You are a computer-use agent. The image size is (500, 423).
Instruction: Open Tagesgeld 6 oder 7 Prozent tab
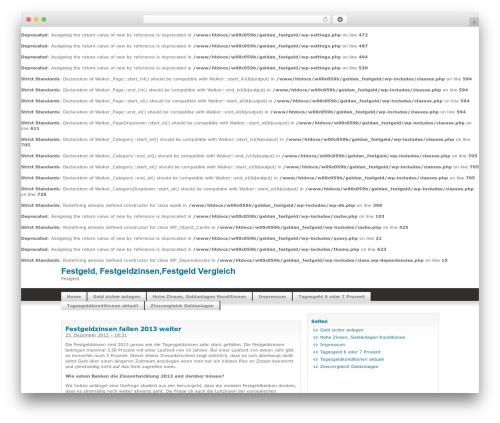(x=331, y=296)
